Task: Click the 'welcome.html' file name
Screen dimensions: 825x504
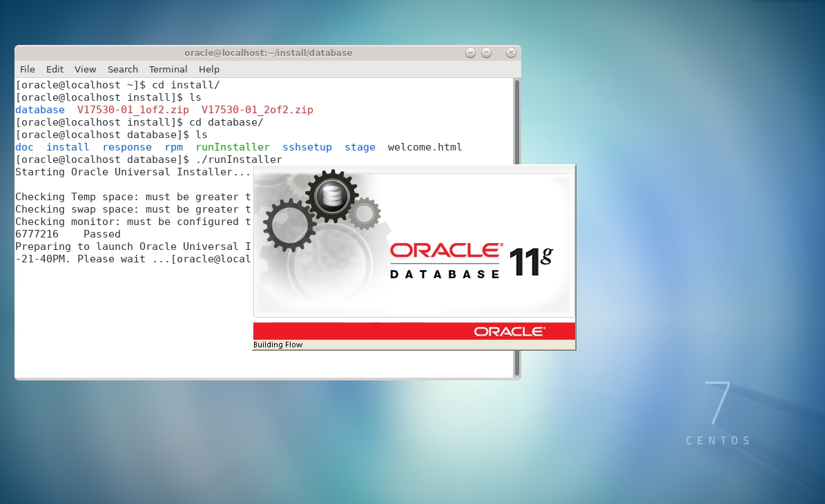Action: point(425,147)
